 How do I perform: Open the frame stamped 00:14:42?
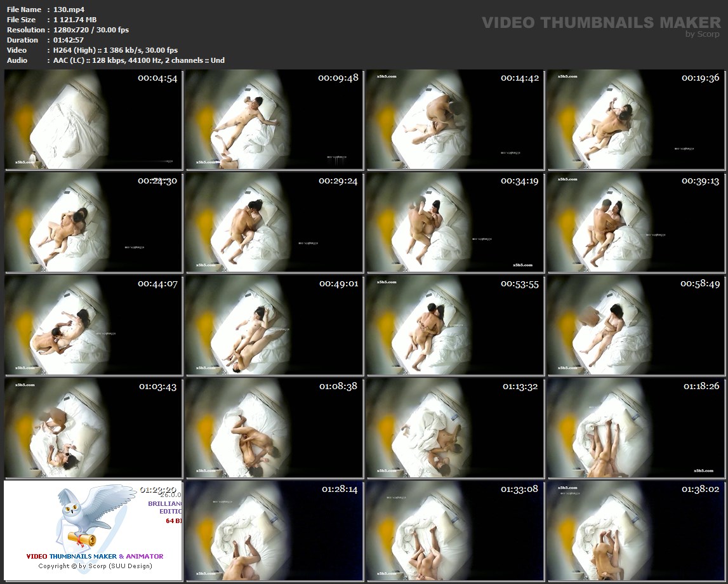[x=456, y=119]
